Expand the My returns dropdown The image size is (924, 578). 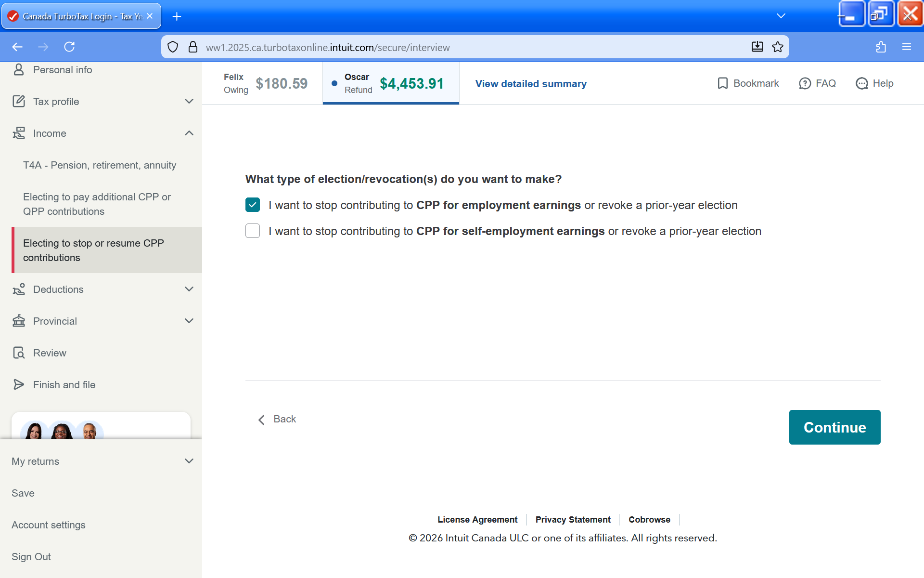pyautogui.click(x=189, y=461)
